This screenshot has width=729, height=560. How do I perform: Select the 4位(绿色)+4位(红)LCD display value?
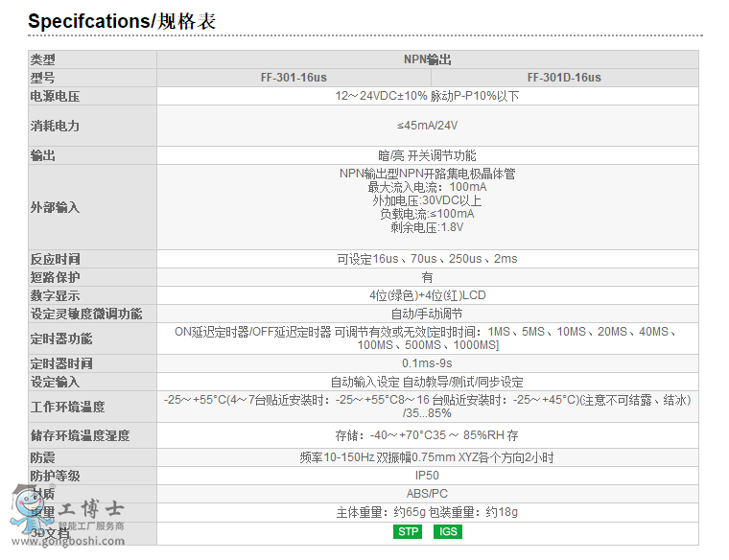pos(428,295)
